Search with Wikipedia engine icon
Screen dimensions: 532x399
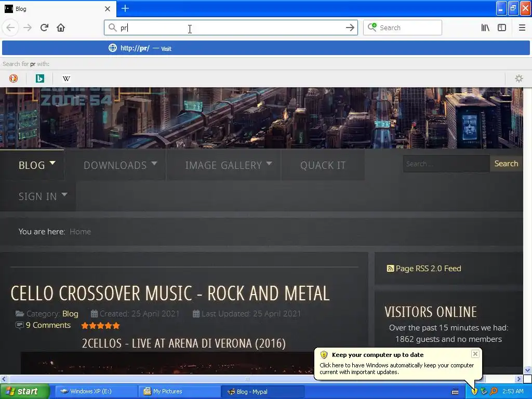(66, 78)
